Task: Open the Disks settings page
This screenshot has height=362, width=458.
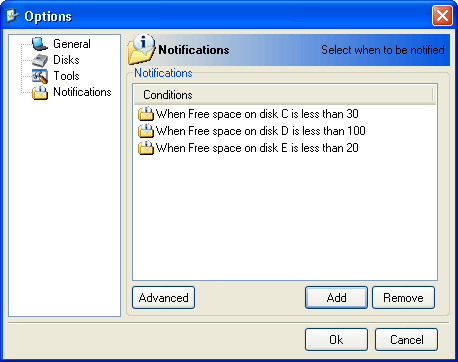Action: pos(66,60)
